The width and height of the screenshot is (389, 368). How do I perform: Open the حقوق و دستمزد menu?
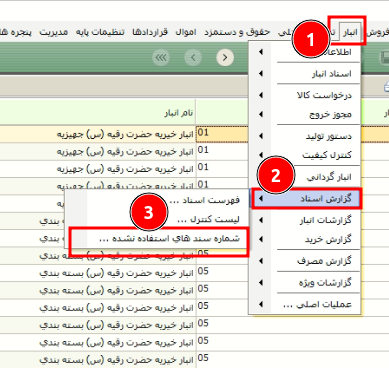237,32
